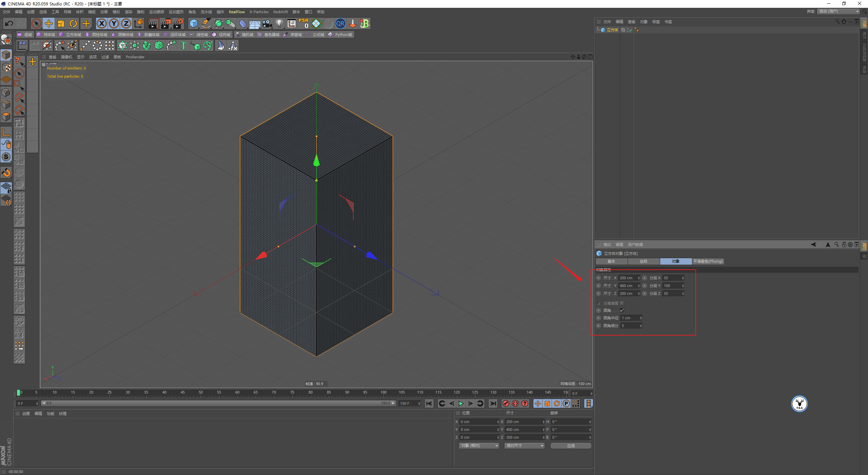Open the 界面 layout dropdown 启动 (用户)
Image resolution: width=868 pixels, height=475 pixels.
click(839, 12)
